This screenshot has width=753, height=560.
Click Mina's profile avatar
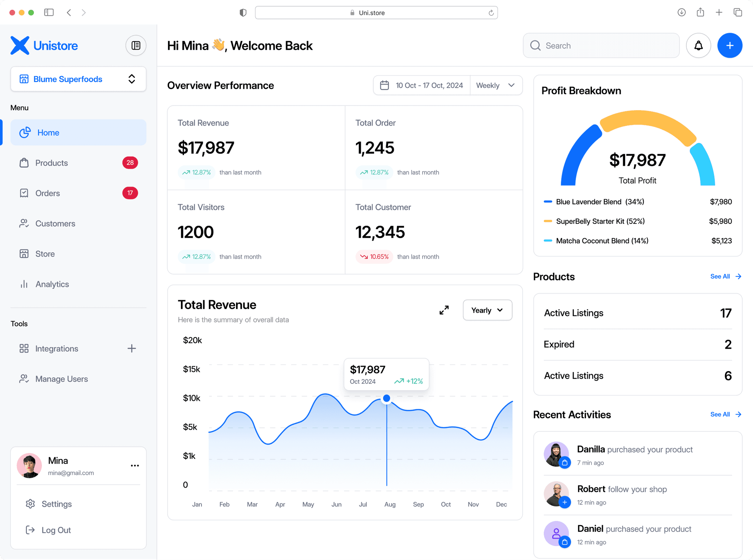tap(29, 466)
